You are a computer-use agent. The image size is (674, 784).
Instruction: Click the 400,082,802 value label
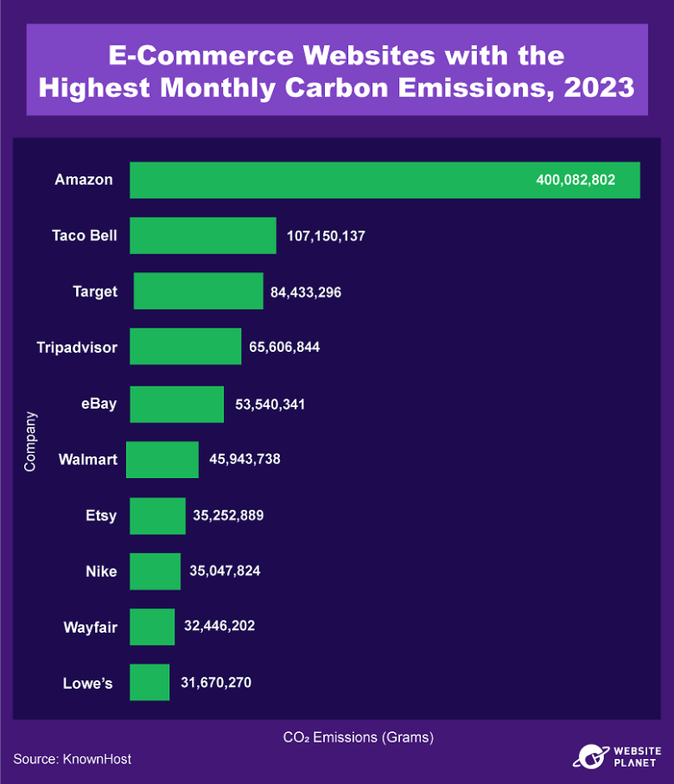tap(575, 181)
